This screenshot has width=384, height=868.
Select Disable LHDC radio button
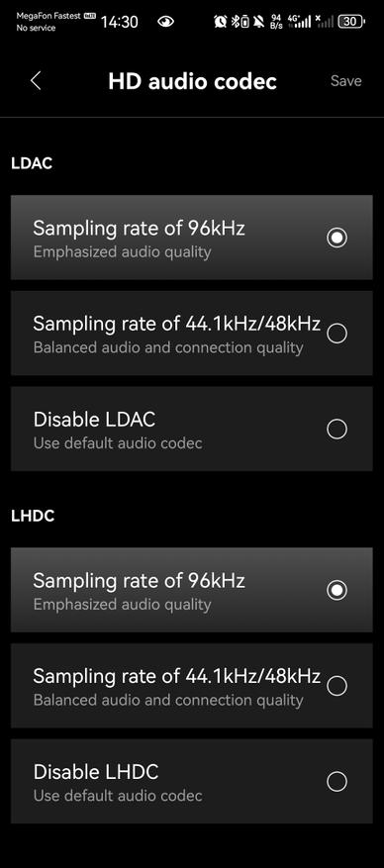click(x=336, y=782)
